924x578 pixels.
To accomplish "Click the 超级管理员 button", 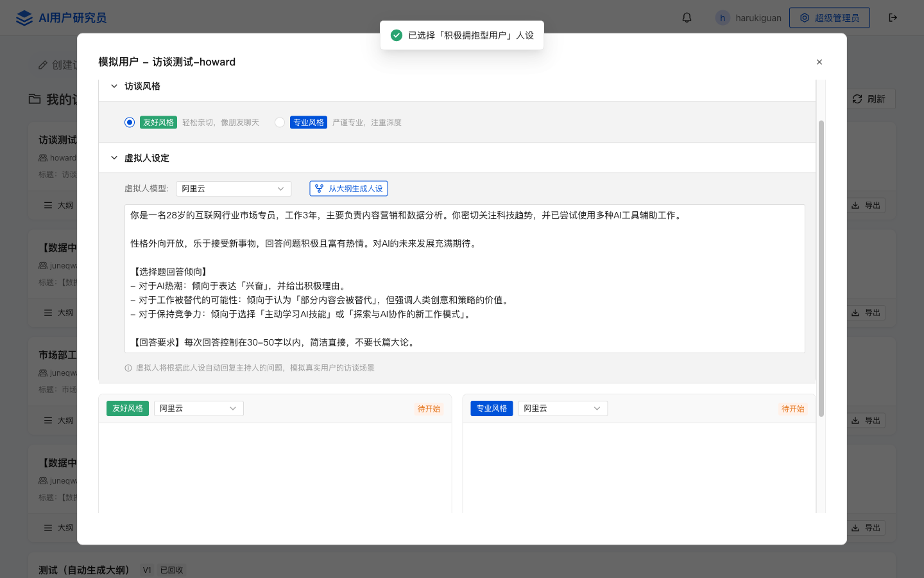I will click(x=829, y=18).
